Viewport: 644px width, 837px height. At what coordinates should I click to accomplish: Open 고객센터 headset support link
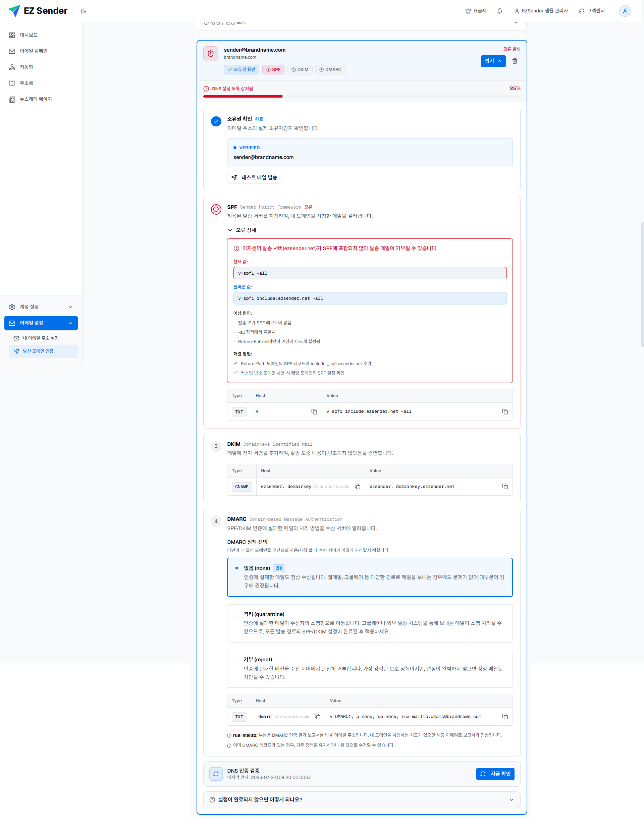click(x=592, y=11)
